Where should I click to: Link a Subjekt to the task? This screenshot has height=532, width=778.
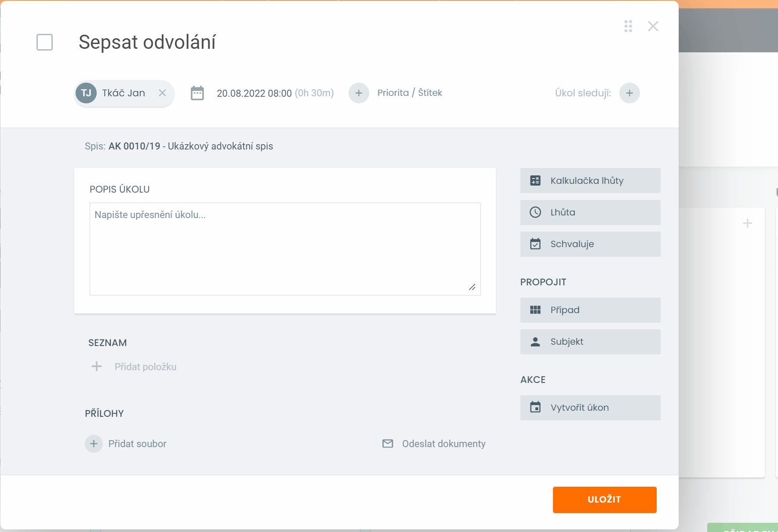pos(590,342)
